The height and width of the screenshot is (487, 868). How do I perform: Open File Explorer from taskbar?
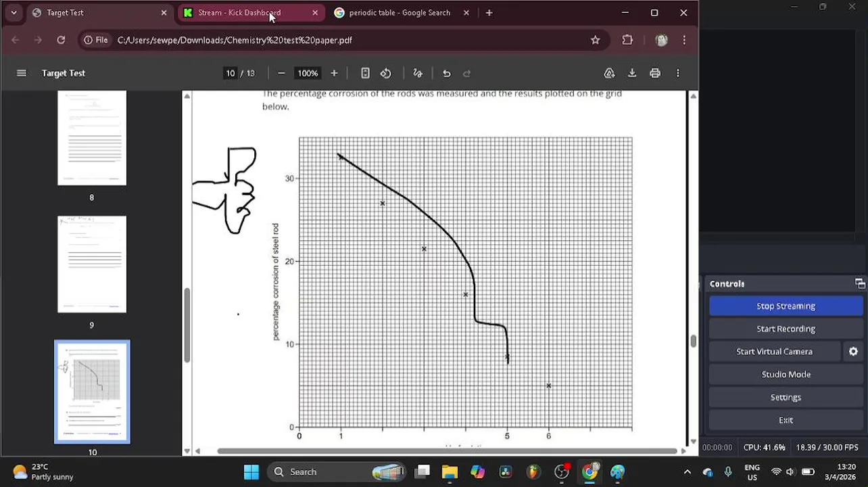pyautogui.click(x=450, y=471)
